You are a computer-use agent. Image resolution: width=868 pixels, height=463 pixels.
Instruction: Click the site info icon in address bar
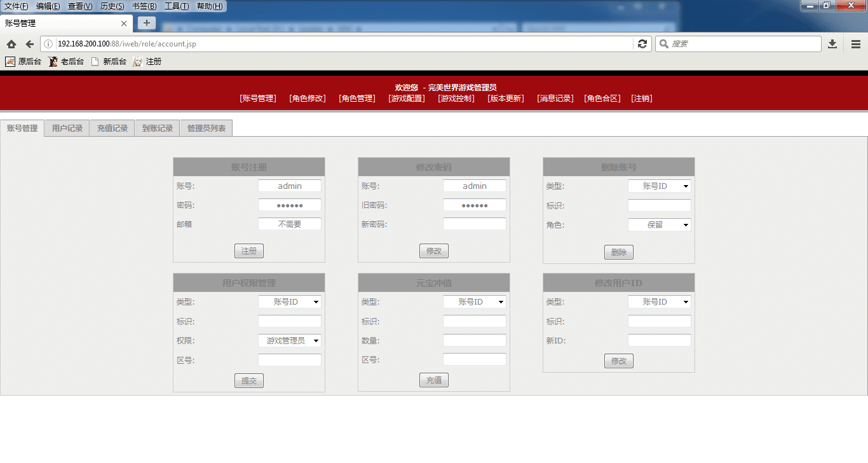(48, 44)
